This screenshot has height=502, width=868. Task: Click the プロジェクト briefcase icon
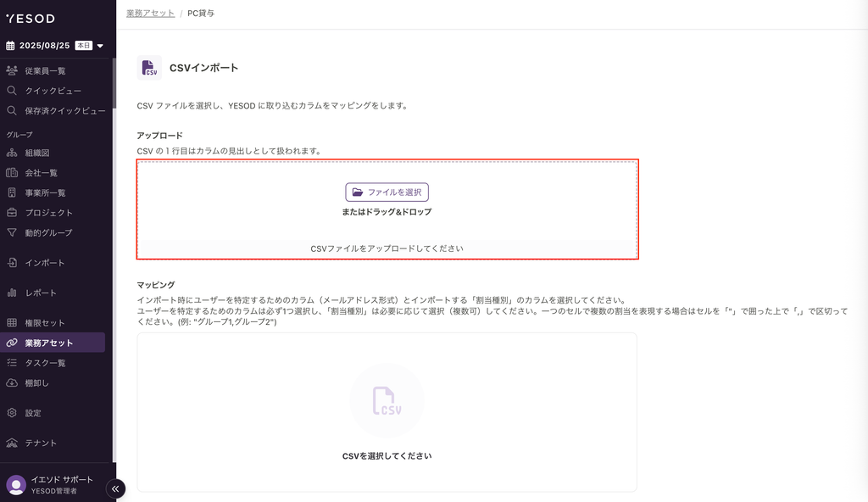pos(12,212)
